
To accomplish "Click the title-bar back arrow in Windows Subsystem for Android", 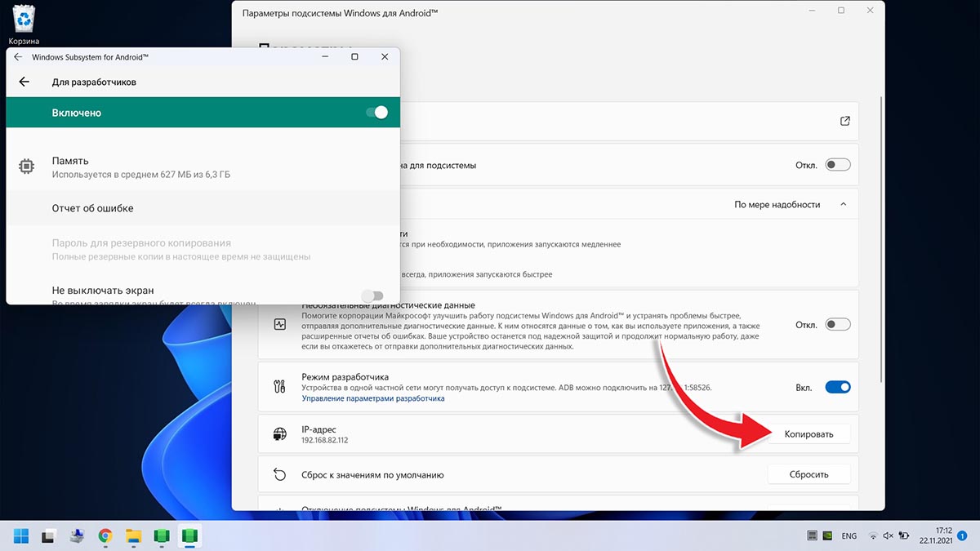I will coord(18,57).
